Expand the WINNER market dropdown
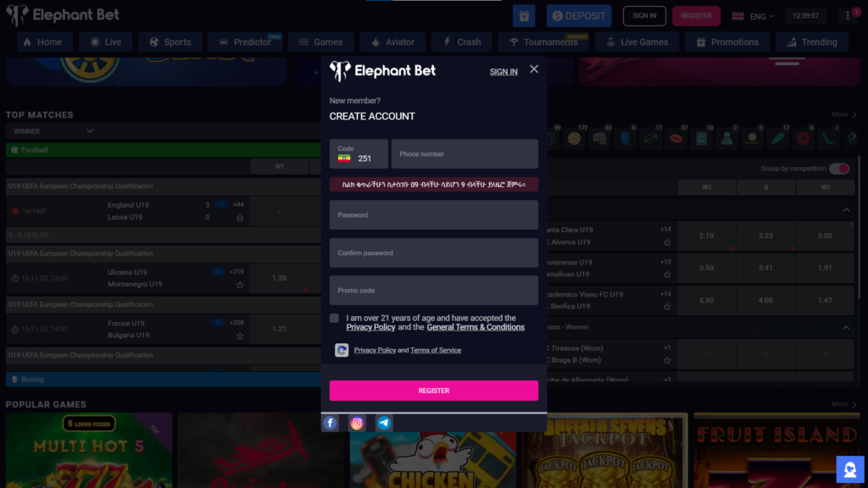The image size is (868, 488). pos(53,131)
